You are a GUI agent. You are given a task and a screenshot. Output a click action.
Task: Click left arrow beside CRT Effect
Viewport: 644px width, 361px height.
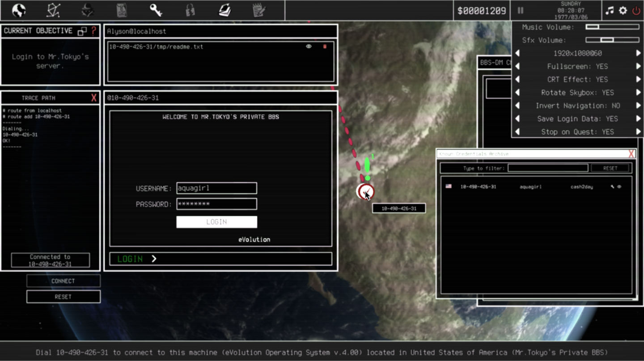[517, 80]
